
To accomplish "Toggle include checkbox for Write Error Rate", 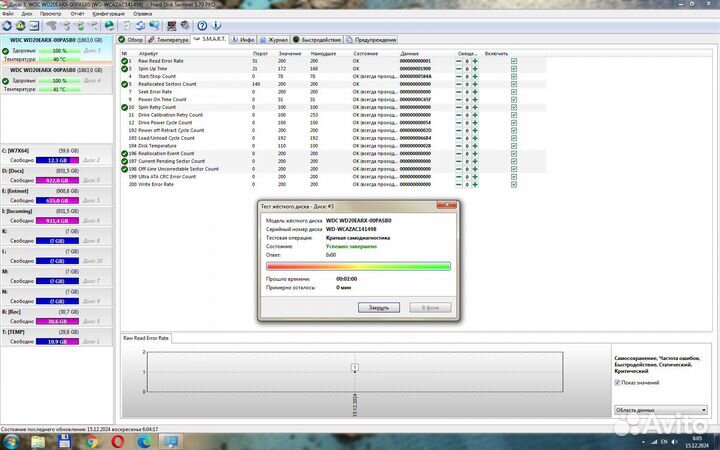I will (x=514, y=185).
